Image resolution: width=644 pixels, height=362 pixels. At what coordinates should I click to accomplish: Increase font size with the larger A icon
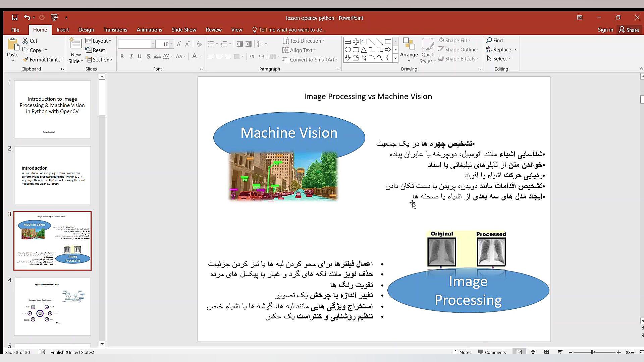179,44
